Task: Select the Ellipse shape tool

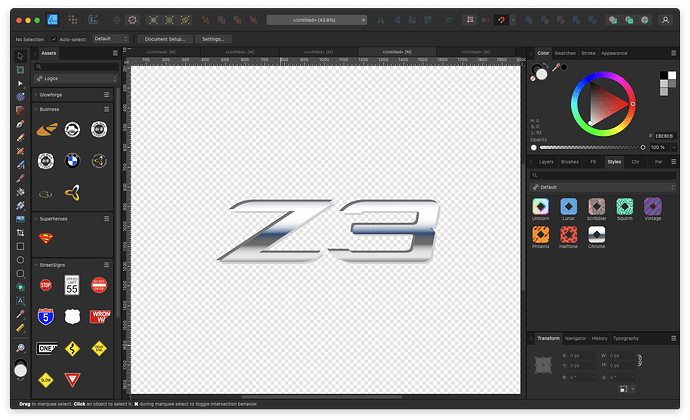Action: (x=20, y=260)
